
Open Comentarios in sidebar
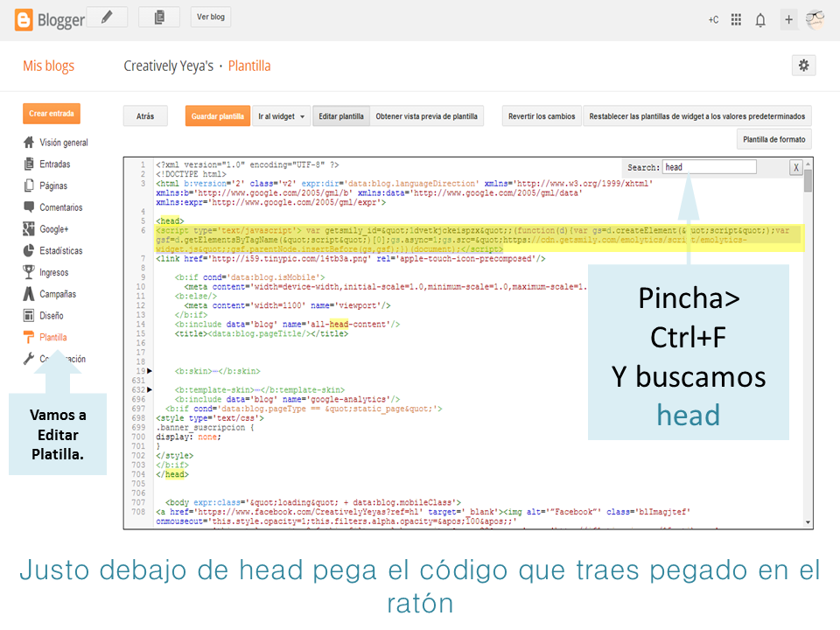61,207
